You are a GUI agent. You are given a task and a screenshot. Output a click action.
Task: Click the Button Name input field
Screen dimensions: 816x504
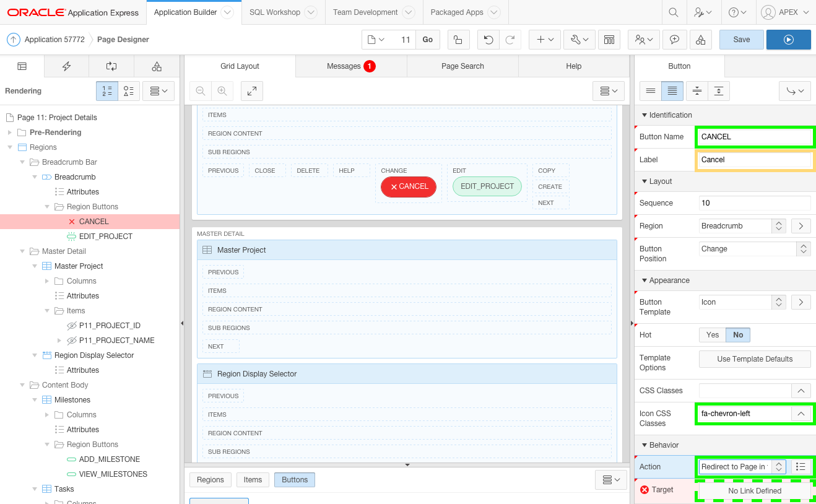(755, 137)
